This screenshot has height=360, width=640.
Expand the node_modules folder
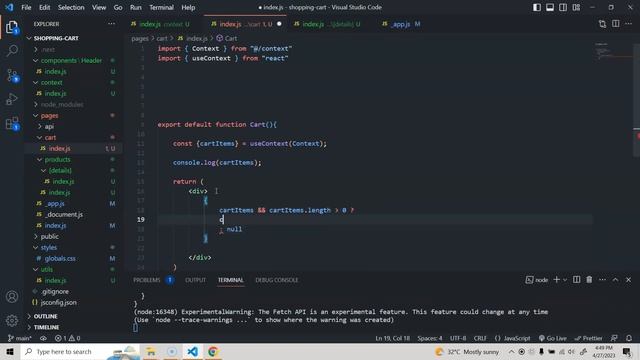[x=62, y=104]
